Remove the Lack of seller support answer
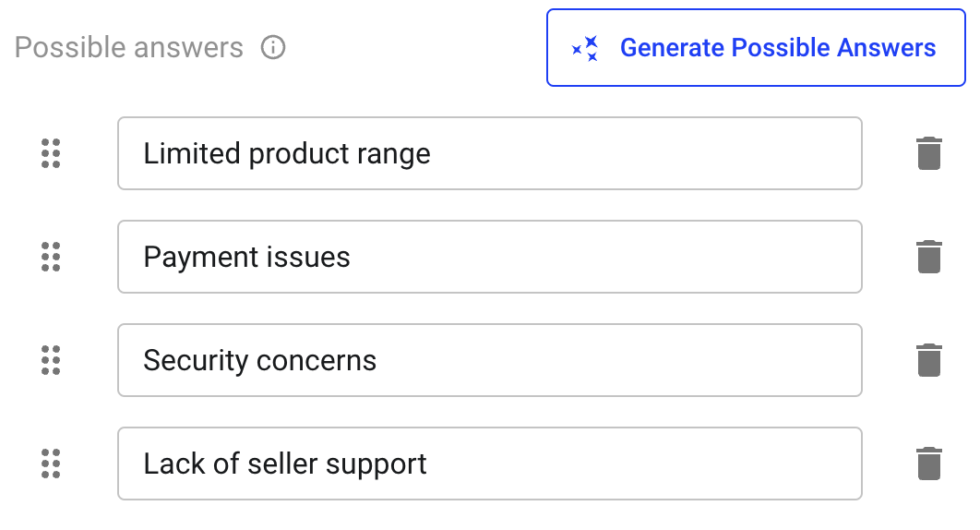Screen dimensions: 980x530 pos(929,464)
